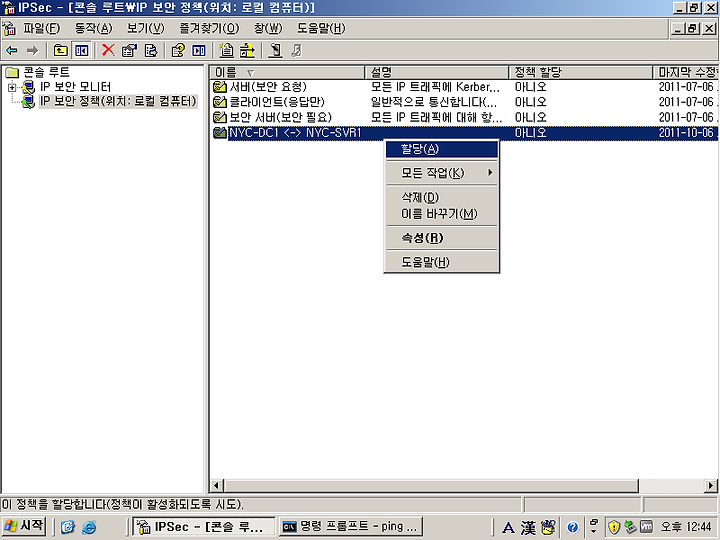The width and height of the screenshot is (720, 540).
Task: Click manage IP filter lists toolbar icon
Action: click(247, 51)
